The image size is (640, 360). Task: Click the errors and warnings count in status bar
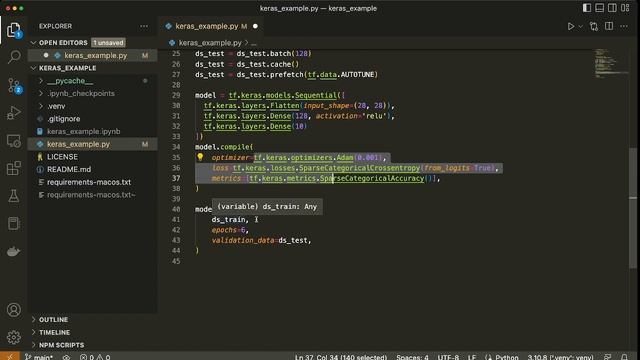click(x=95, y=357)
